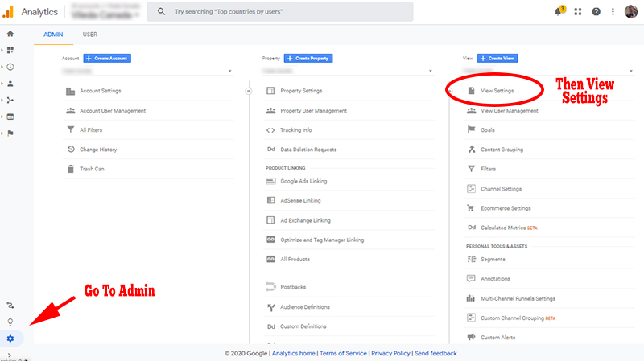Expand the Audience sidebar section arrow
This screenshot has height=361, width=644.
[x=2, y=84]
